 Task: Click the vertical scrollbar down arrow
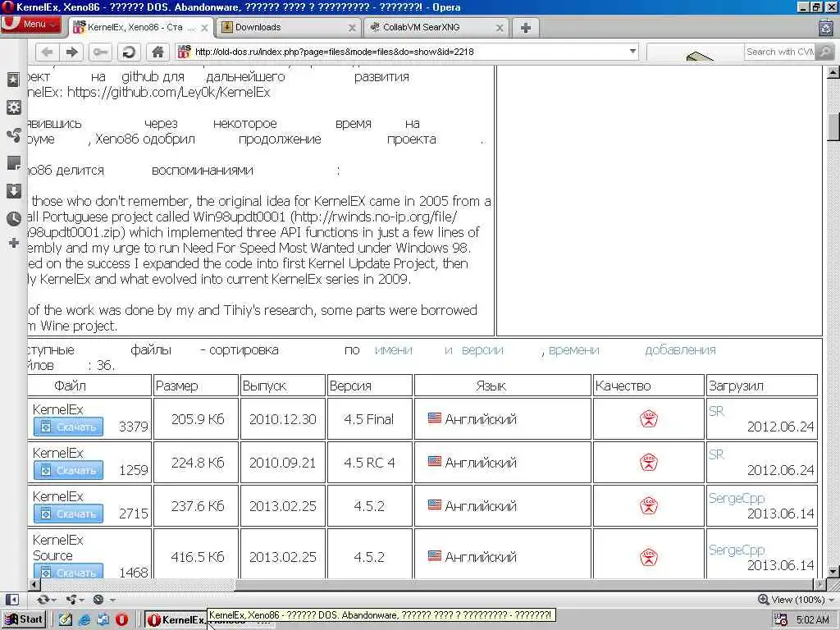(833, 572)
